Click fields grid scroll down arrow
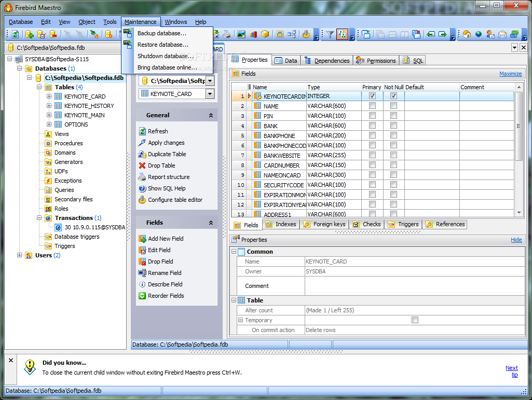The width and height of the screenshot is (532, 400). click(519, 213)
